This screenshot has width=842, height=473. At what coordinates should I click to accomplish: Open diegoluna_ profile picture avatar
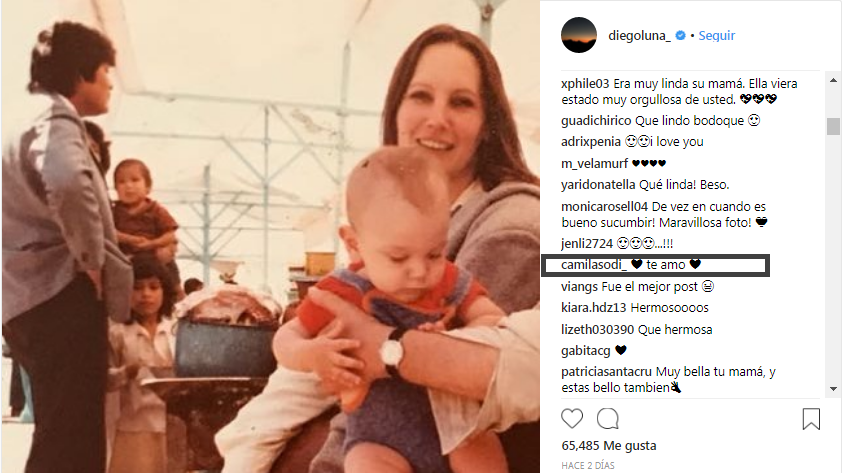(579, 35)
